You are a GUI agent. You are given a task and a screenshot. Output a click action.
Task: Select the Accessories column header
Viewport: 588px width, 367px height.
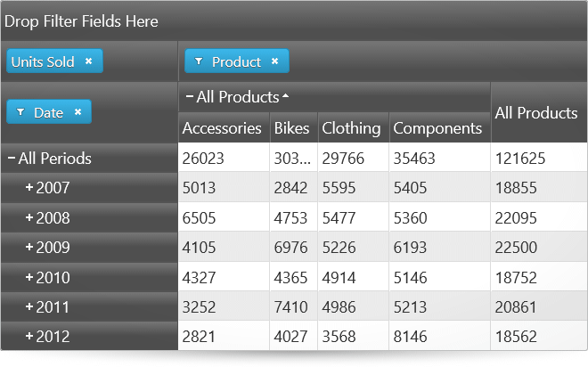click(x=222, y=128)
